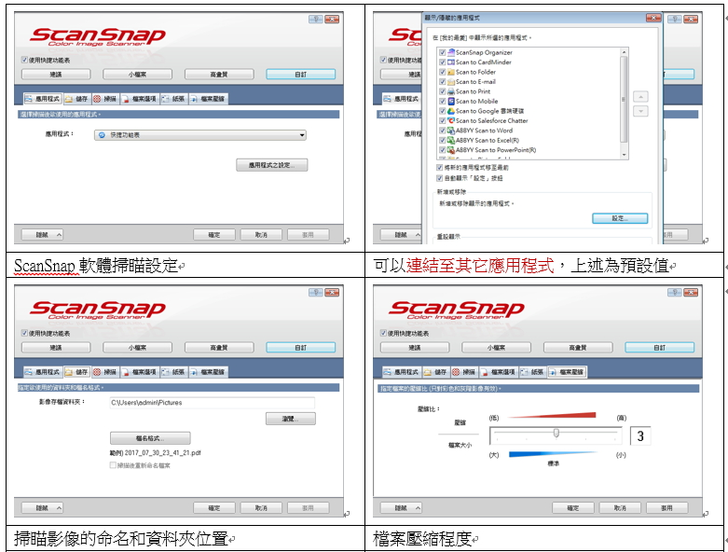Screen dimensions: 728x552
Task: Toggle 自動顯示「設定」按鈕 checkbox
Action: pos(440,178)
